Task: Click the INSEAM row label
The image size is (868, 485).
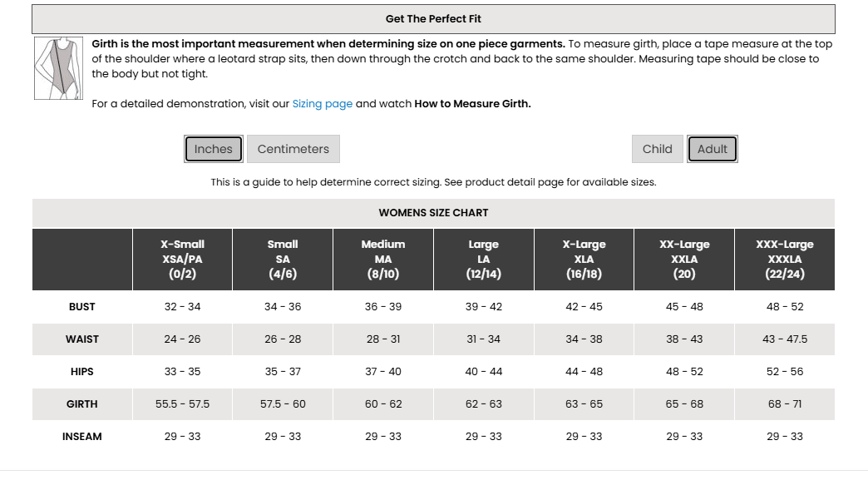Action: pos(82,437)
